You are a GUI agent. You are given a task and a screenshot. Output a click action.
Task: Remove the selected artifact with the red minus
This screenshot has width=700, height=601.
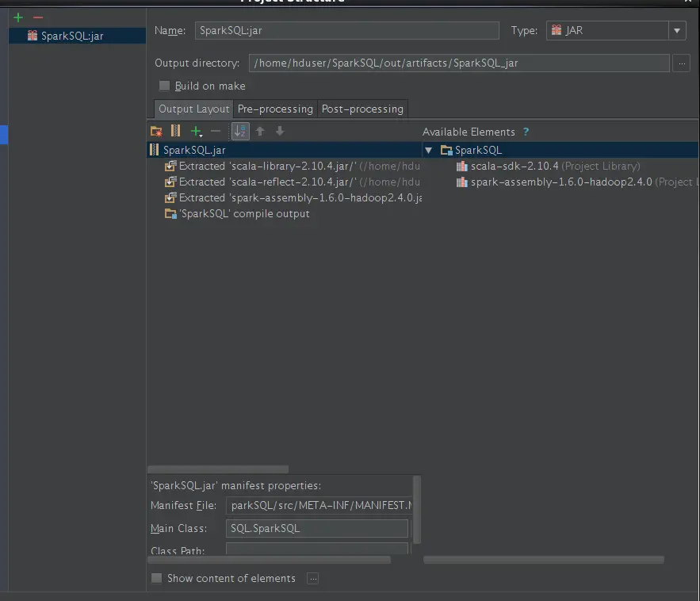pyautogui.click(x=38, y=17)
